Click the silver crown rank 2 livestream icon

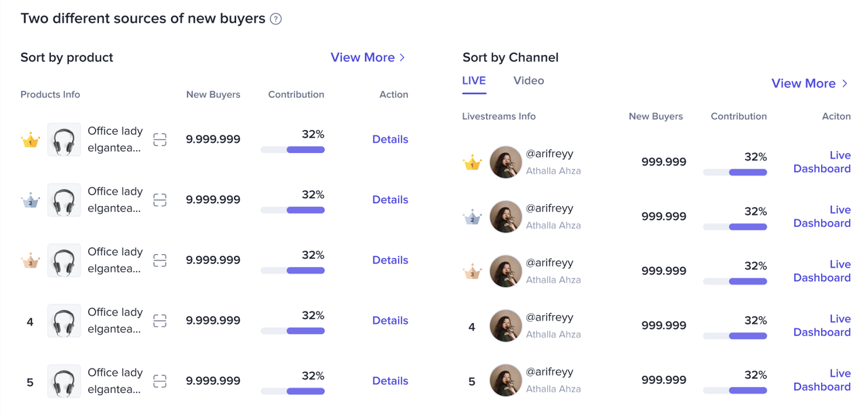point(472,217)
